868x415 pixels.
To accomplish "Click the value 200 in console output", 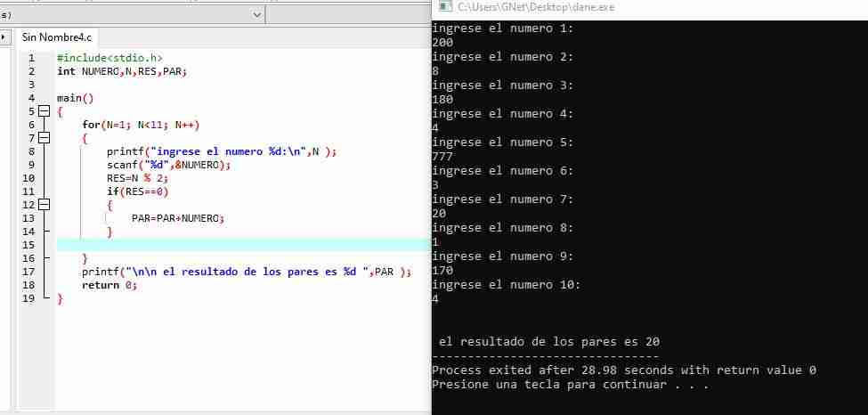I will [442, 43].
